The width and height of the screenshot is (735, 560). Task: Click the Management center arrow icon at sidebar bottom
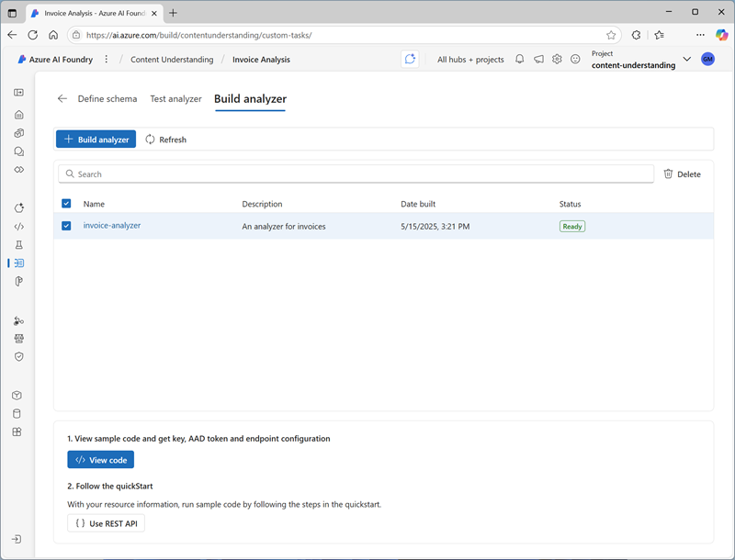coord(17,540)
